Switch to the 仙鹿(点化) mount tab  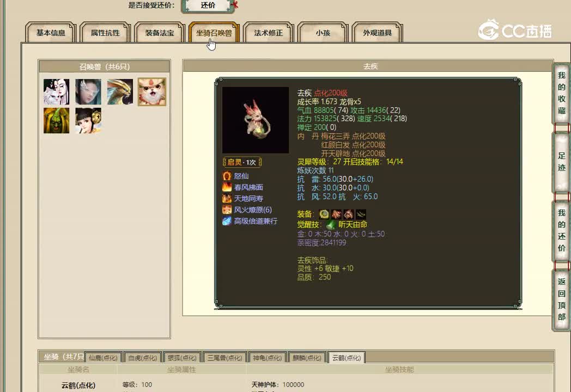[x=103, y=357]
